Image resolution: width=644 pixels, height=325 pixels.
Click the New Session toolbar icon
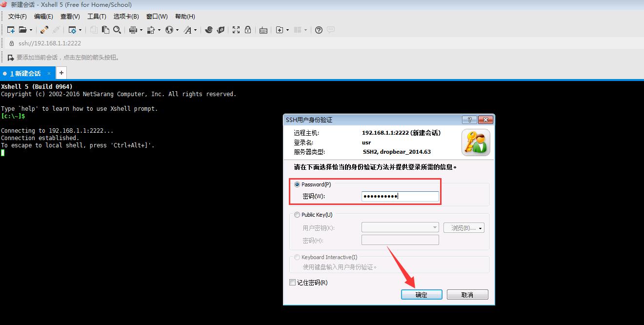click(11, 30)
